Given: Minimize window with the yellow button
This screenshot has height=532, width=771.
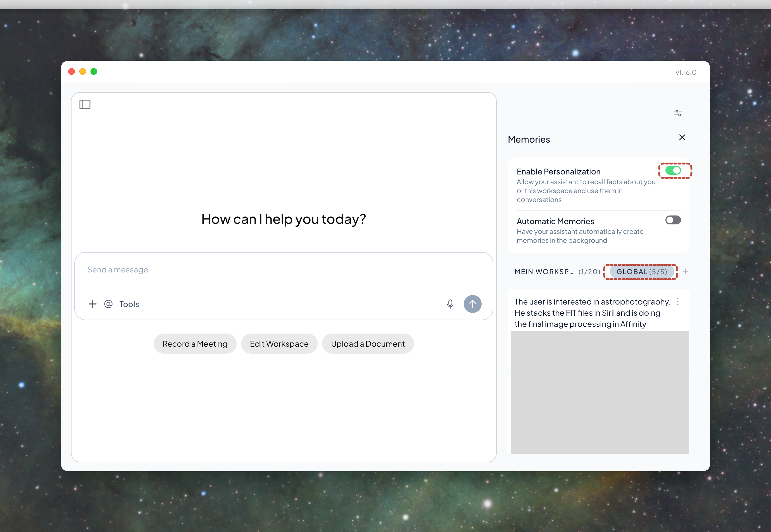Looking at the screenshot, I should point(83,72).
